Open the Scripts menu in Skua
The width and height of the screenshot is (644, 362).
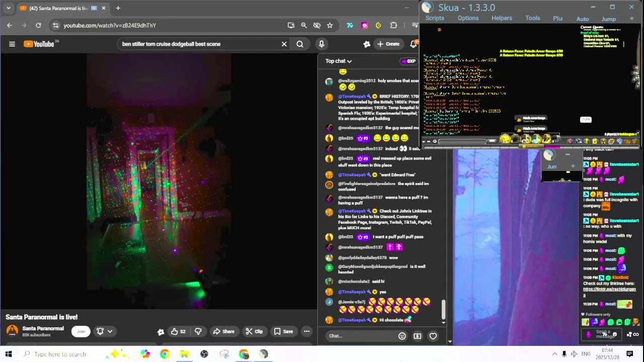tap(435, 18)
